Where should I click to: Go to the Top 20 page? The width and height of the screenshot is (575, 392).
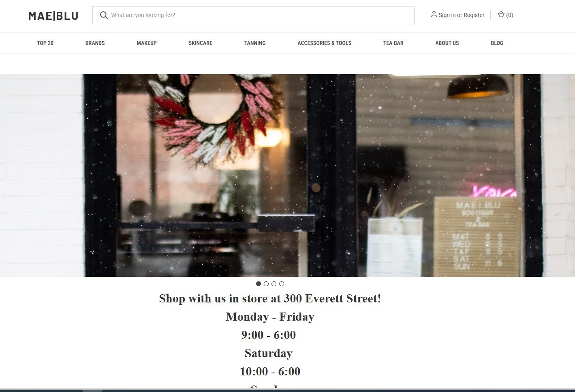pyautogui.click(x=45, y=43)
